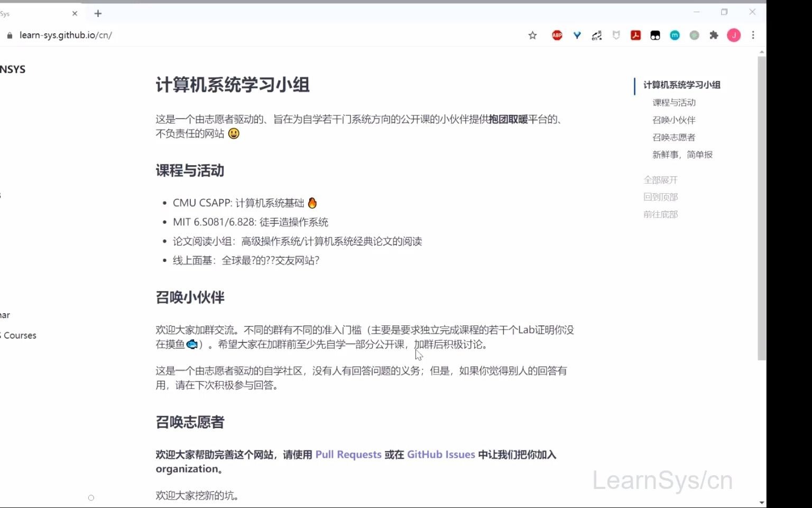Click the scrollbar up arrow
Viewport: 812px width, 508px height.
tap(762, 52)
